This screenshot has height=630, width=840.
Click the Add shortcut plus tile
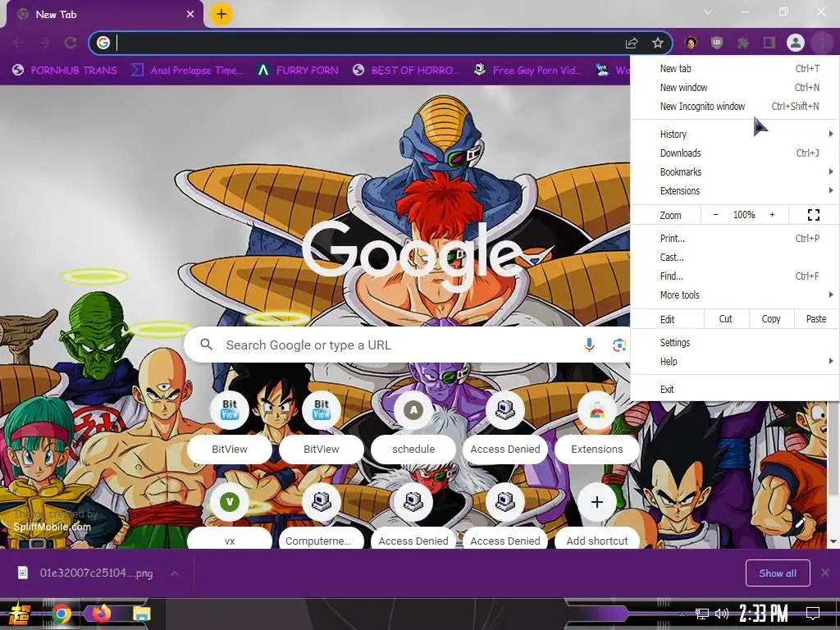click(x=597, y=516)
